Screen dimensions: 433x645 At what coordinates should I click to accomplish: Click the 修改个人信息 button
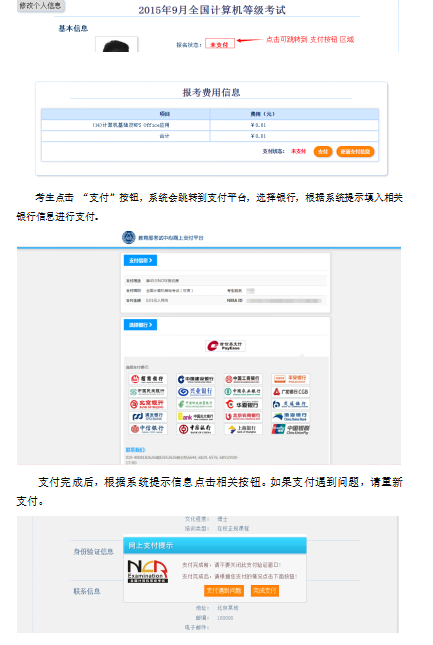pyautogui.click(x=40, y=6)
